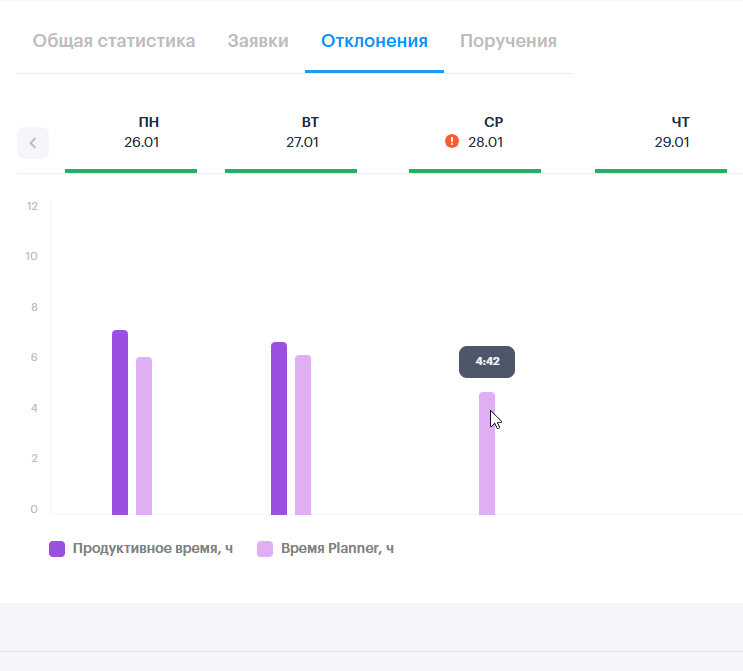
Task: Click Monday's dark purple productive time bar
Action: [x=120, y=422]
